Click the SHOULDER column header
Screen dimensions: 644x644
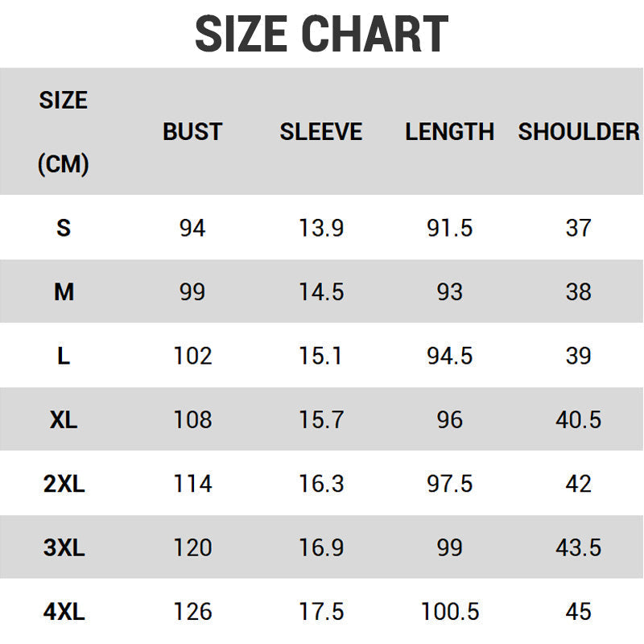click(579, 132)
